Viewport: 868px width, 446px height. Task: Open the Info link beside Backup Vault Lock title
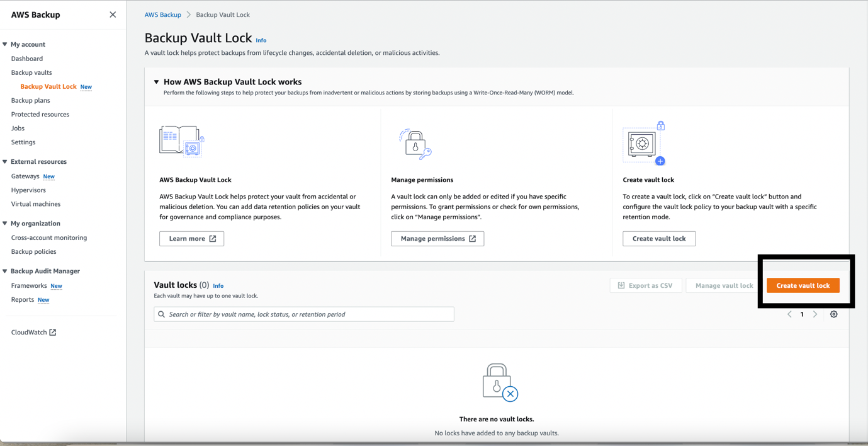(x=261, y=40)
